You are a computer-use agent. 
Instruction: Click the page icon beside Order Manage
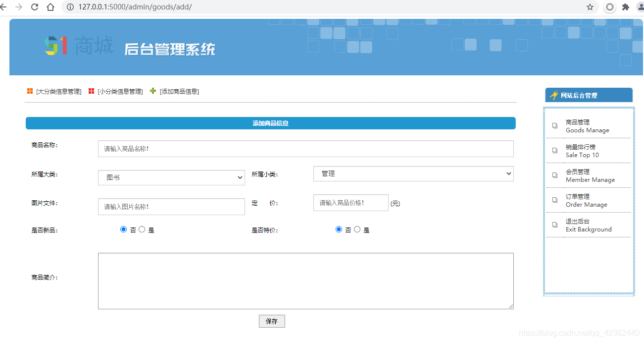tap(555, 200)
